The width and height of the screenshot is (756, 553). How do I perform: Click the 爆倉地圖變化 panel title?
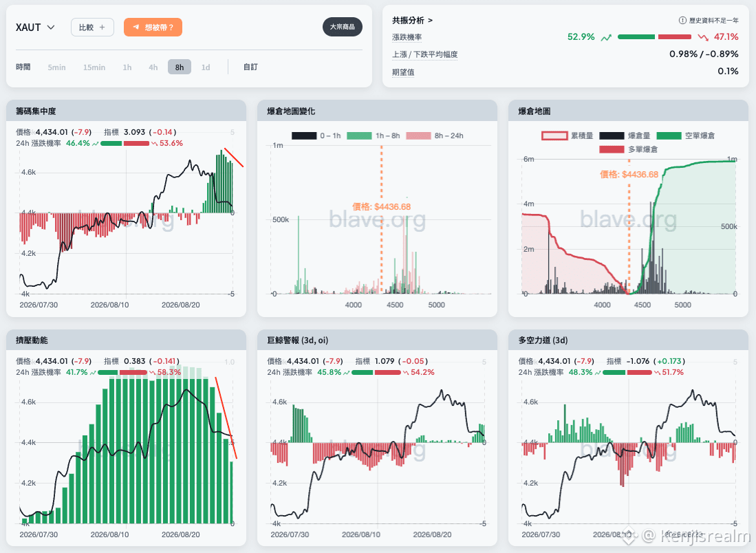[x=291, y=111]
